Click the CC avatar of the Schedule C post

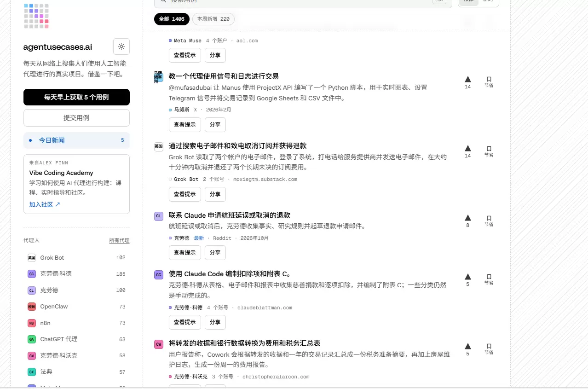pyautogui.click(x=158, y=275)
